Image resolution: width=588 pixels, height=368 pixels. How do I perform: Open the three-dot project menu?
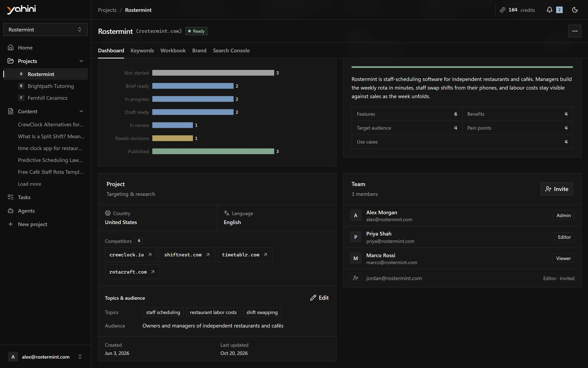[575, 31]
